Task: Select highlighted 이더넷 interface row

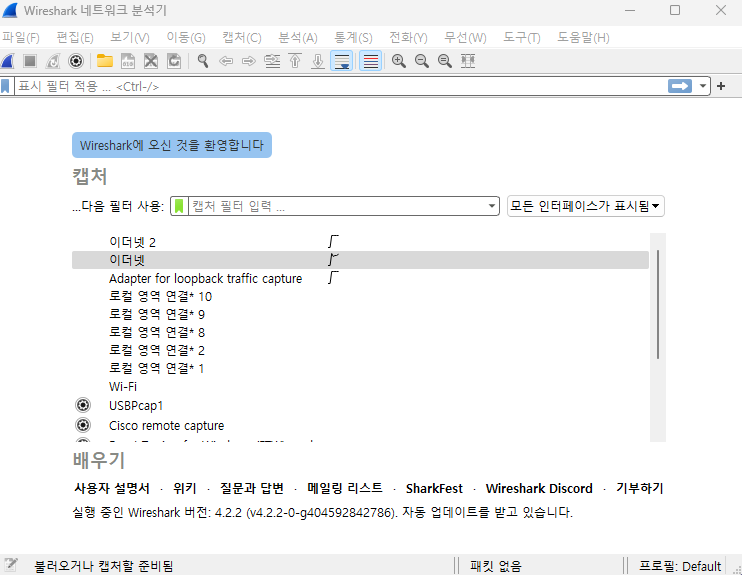Action: tap(360, 260)
